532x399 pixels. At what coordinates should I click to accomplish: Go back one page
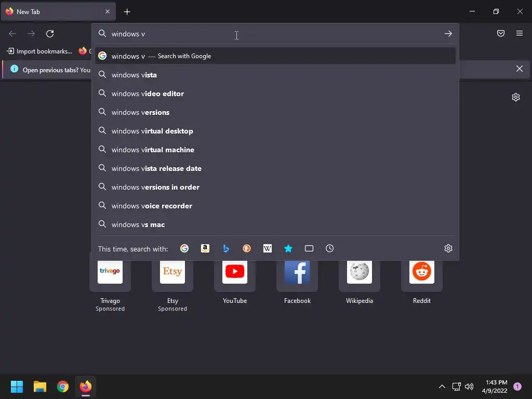pos(12,34)
